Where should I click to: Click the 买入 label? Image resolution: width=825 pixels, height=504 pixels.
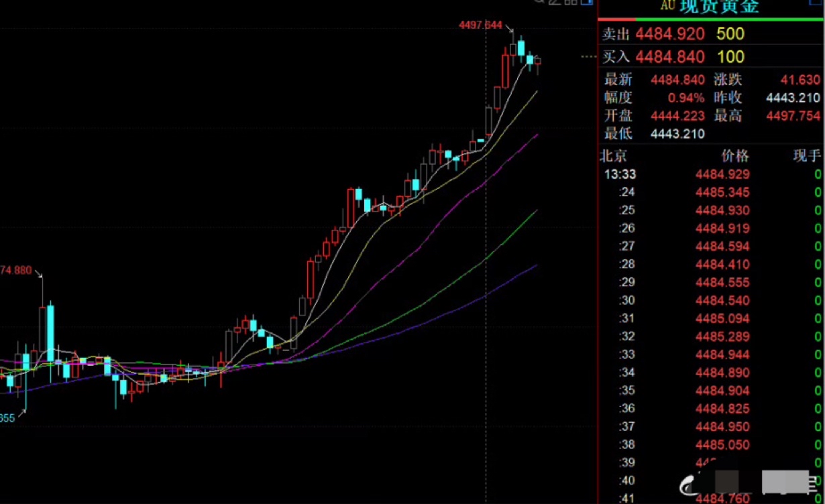[x=616, y=57]
